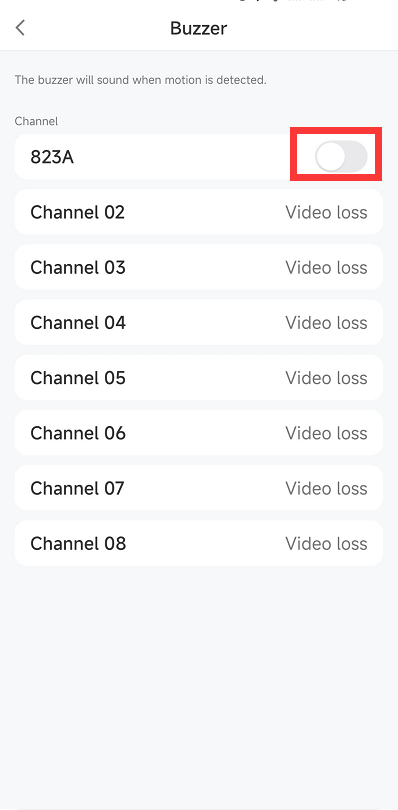Screen dimensions: 398x810
Task: Select Video loss text beside Channel 06
Action: tap(326, 433)
